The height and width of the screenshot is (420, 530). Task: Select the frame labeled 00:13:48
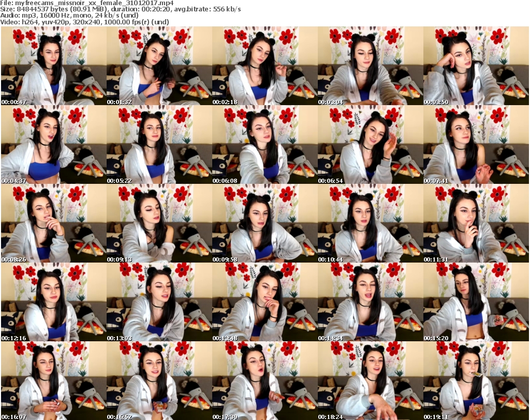click(264, 302)
